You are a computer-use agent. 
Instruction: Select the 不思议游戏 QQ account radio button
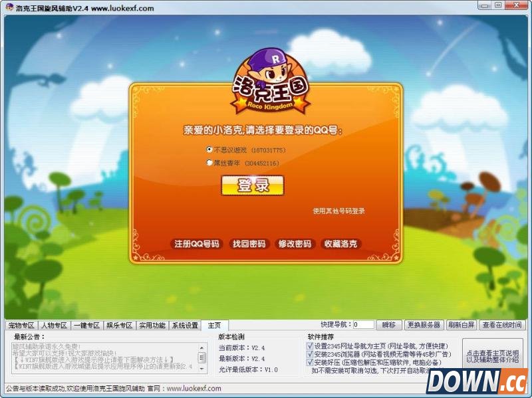click(x=209, y=150)
